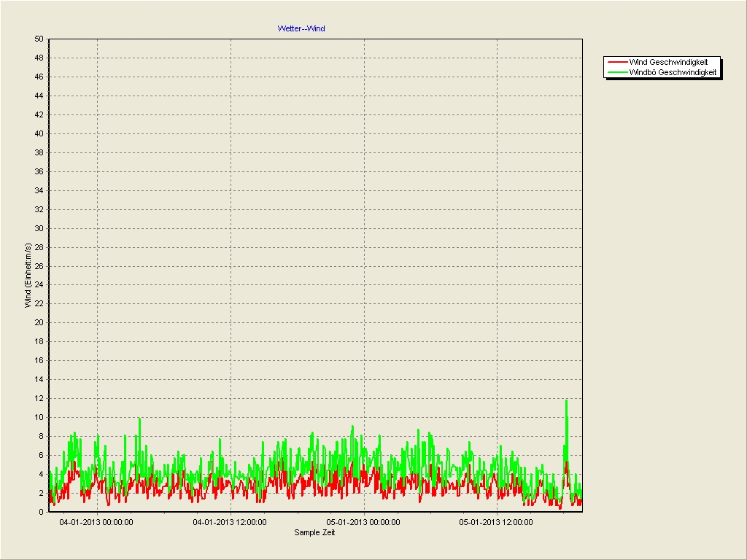Select the 04-01-2013 12:00:00 time tick label

[230, 522]
